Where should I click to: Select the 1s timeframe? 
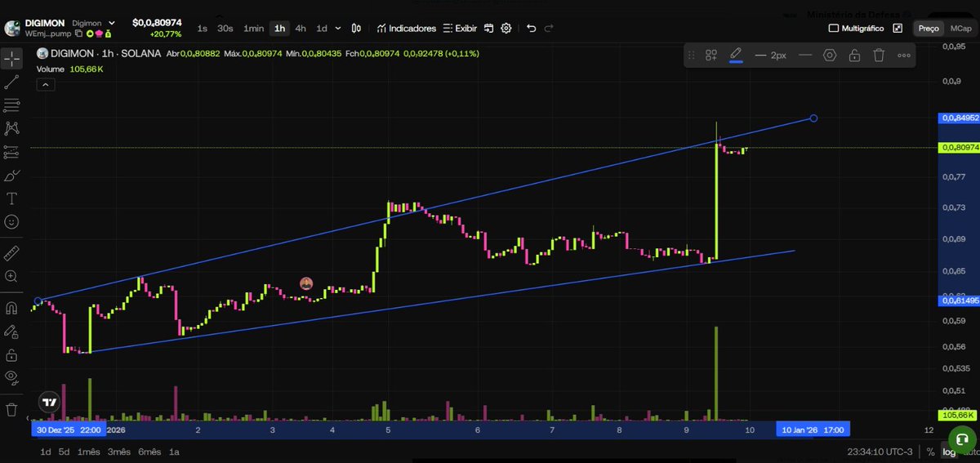click(202, 28)
